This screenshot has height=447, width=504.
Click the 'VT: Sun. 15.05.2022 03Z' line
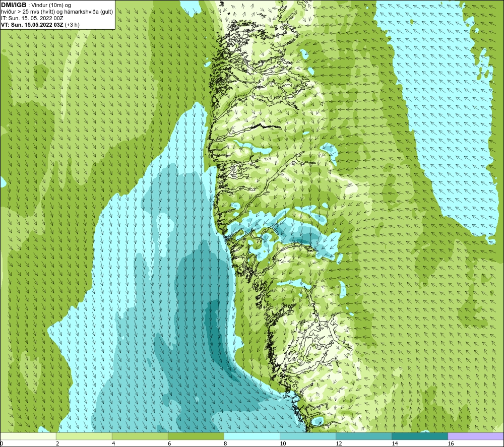[32, 25]
